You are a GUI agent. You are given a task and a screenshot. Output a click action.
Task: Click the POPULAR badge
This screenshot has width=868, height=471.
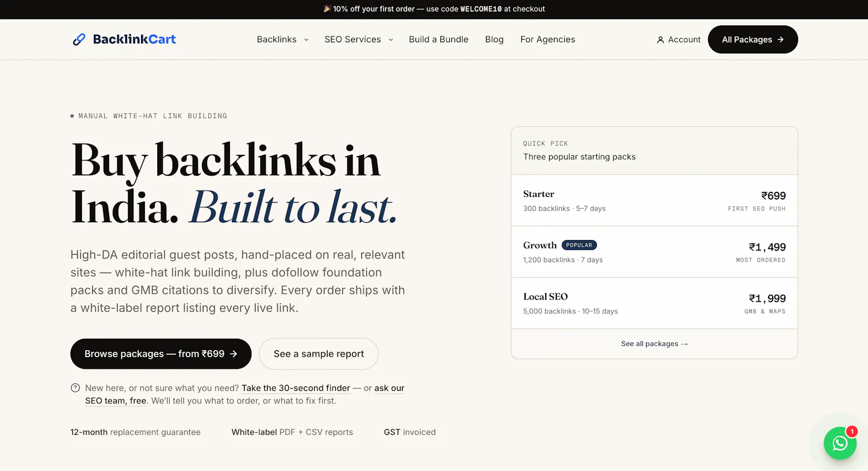click(579, 246)
